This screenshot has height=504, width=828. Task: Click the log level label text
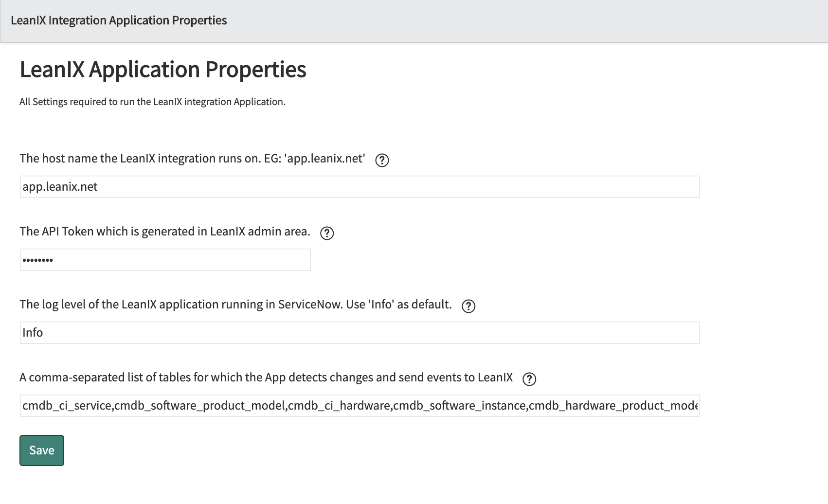(235, 305)
